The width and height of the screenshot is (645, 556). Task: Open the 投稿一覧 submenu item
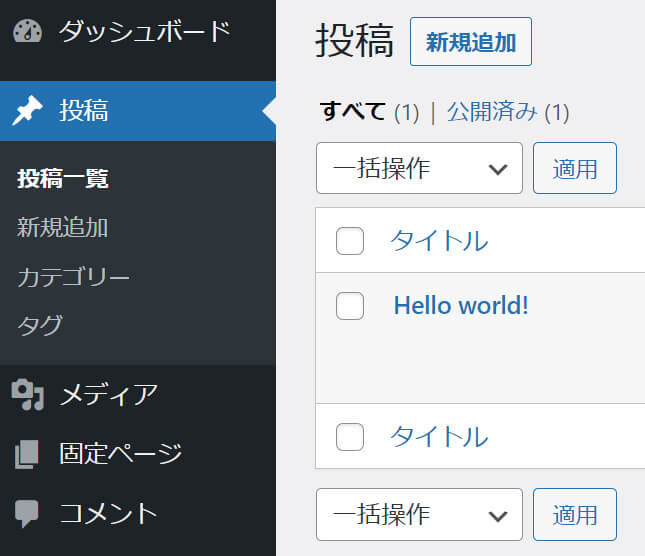(x=63, y=179)
